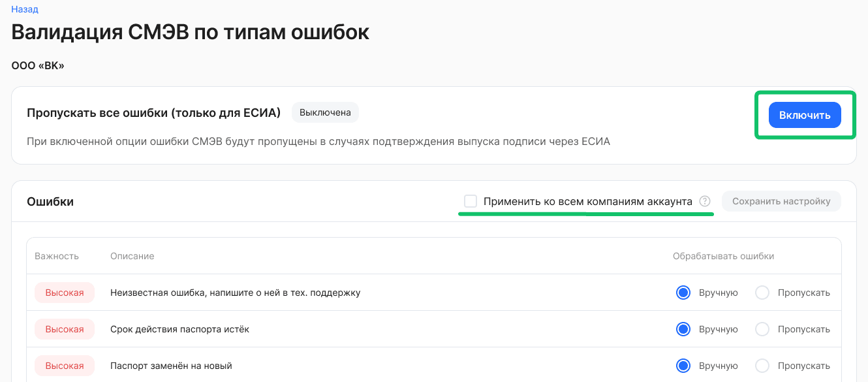Click the text Паспорт заменён на новый

coord(172,366)
